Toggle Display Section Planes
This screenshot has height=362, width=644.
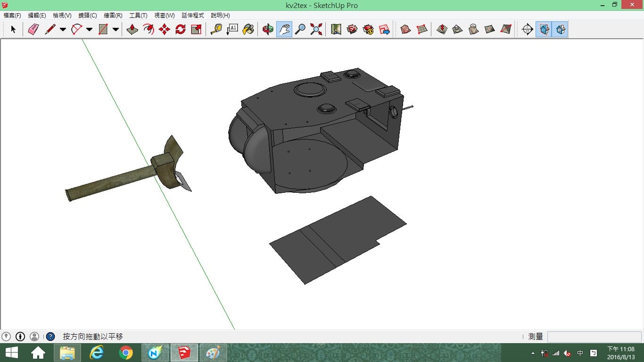click(x=544, y=29)
